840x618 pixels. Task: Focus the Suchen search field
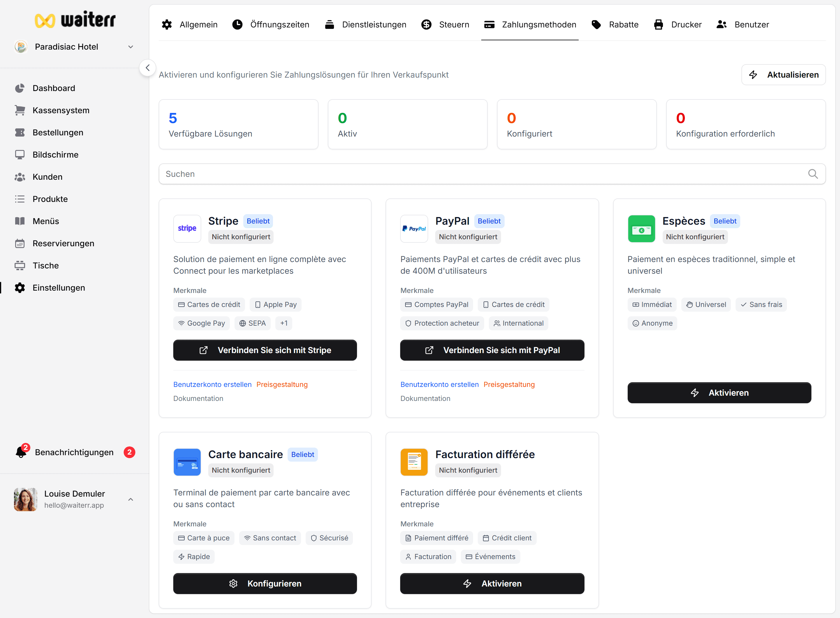492,174
